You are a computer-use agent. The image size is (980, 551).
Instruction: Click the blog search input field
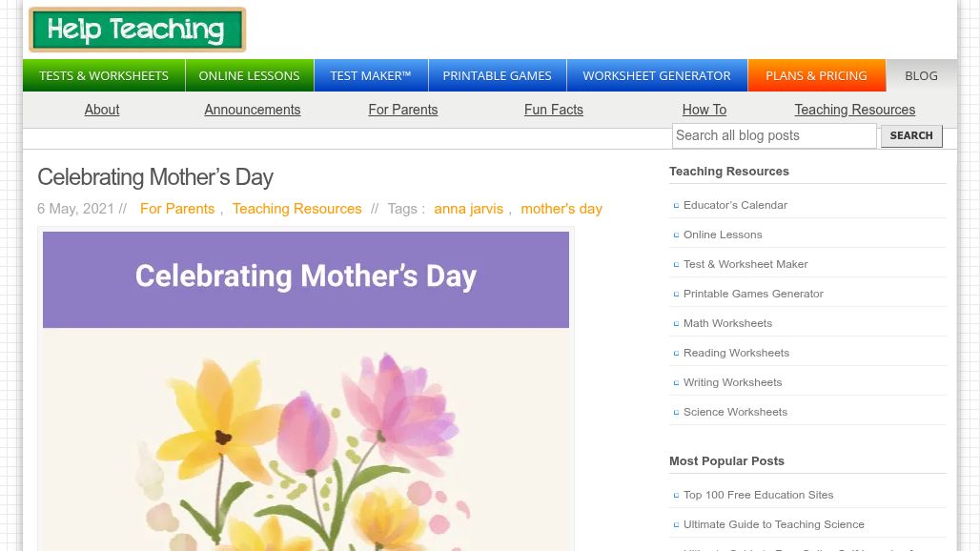773,135
